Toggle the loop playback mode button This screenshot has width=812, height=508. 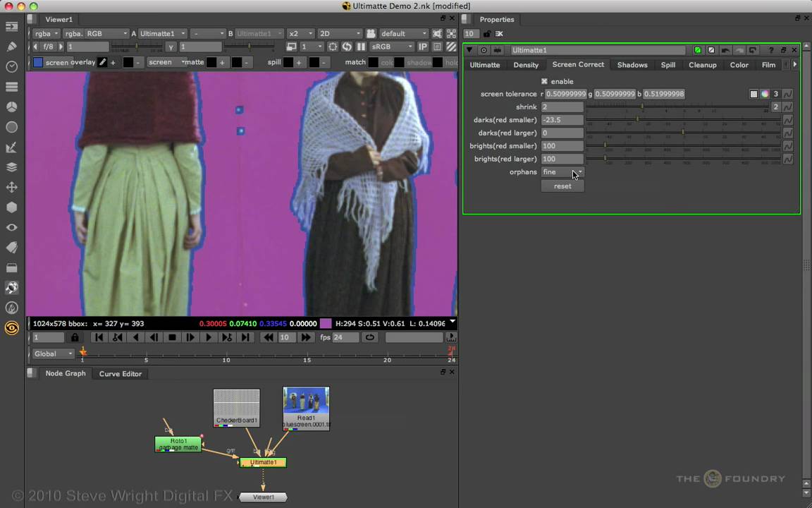[370, 337]
